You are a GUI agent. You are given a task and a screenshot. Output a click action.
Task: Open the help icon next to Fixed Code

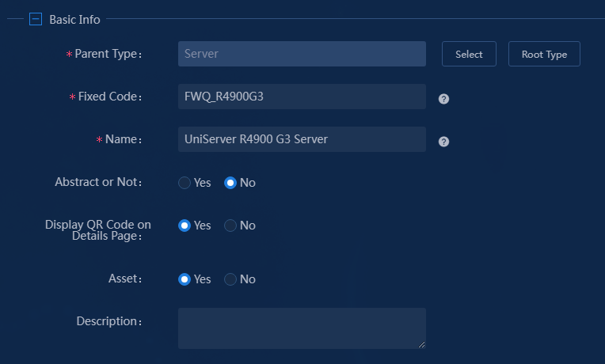[x=443, y=99]
